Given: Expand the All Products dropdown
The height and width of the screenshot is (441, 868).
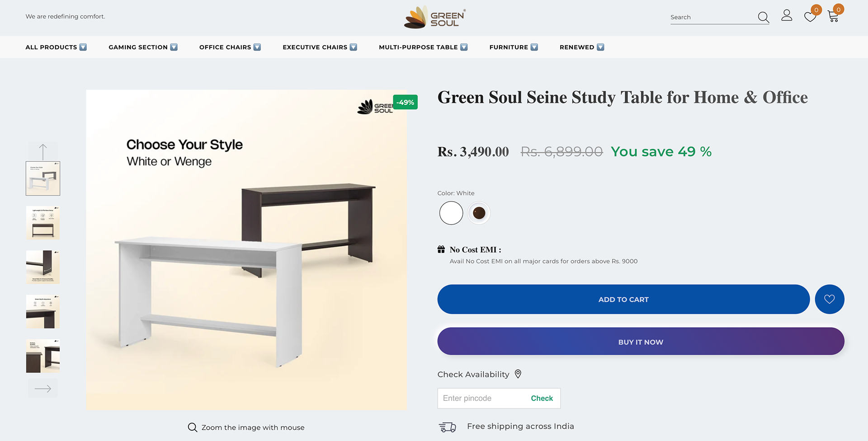Looking at the screenshot, I should 56,47.
